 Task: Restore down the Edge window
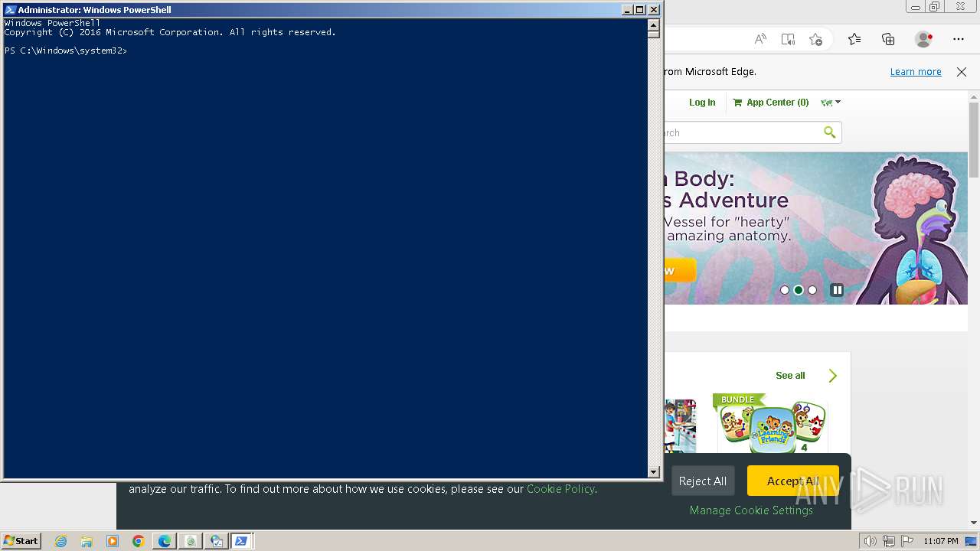[x=934, y=6]
